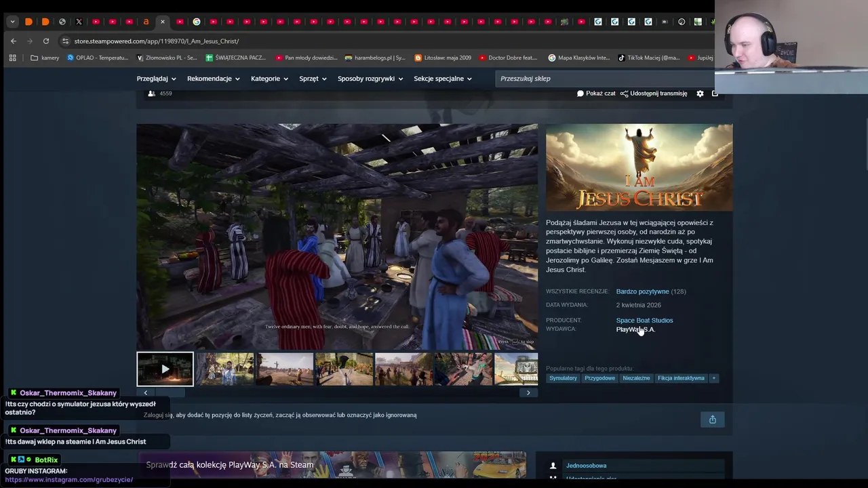This screenshot has width=868, height=488.
Task: Select the Przygodowe tag
Action: (x=599, y=378)
